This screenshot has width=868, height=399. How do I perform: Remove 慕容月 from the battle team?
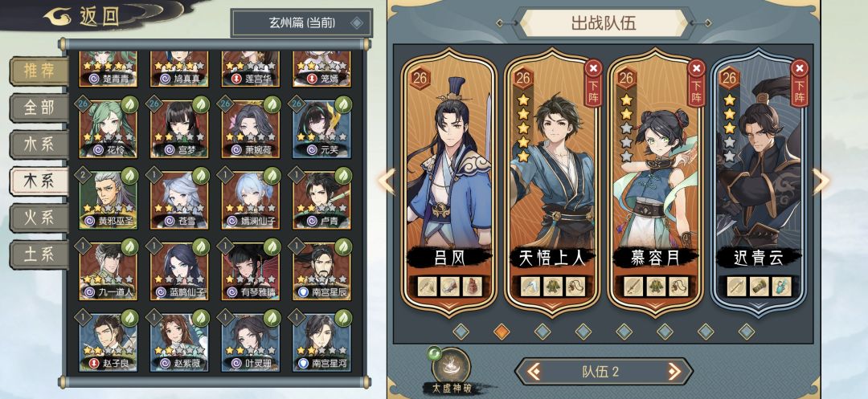tap(696, 83)
